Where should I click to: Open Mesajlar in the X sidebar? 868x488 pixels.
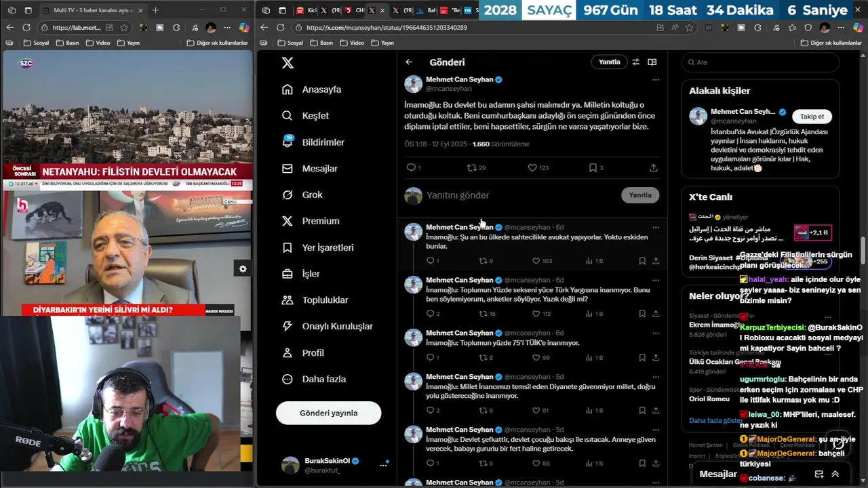tap(309, 169)
